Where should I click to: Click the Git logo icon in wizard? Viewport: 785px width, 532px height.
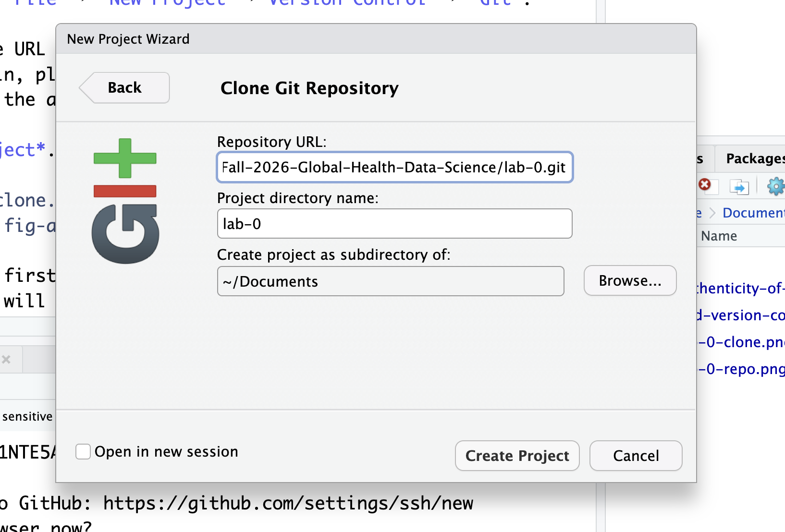tap(125, 201)
